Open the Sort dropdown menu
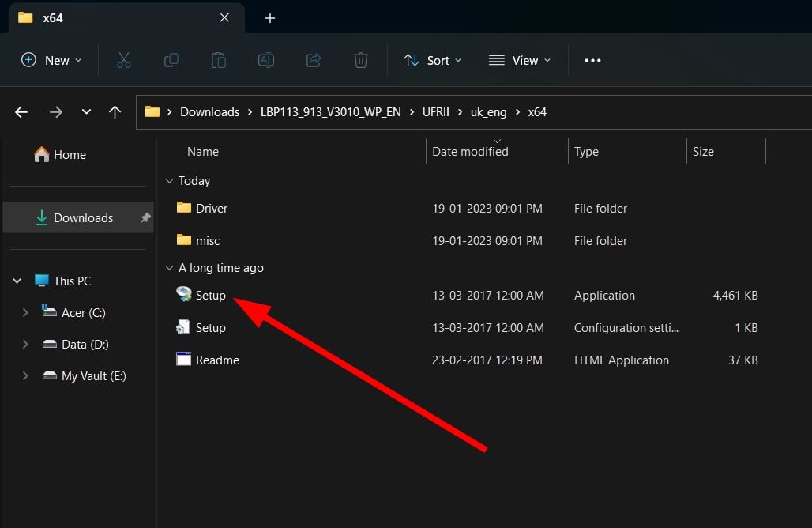Image resolution: width=812 pixels, height=528 pixels. pyautogui.click(x=432, y=60)
